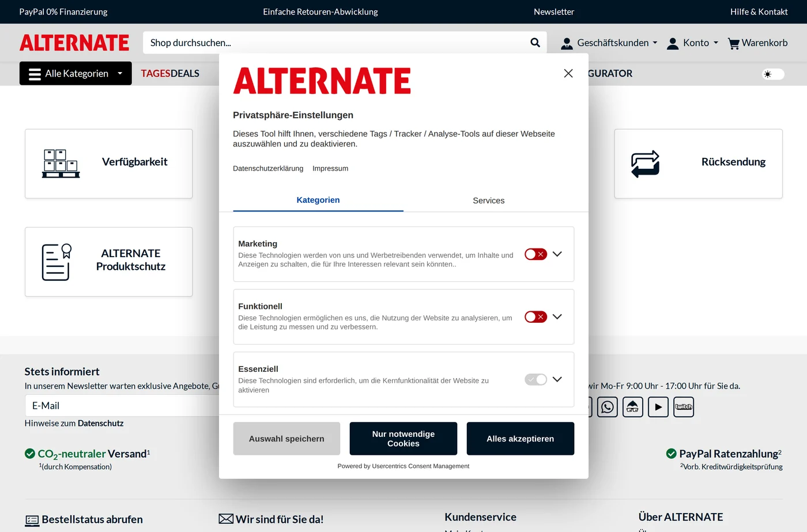807x532 pixels.
Task: Click the Verfügbarkeit boxes icon
Action: [x=61, y=164]
